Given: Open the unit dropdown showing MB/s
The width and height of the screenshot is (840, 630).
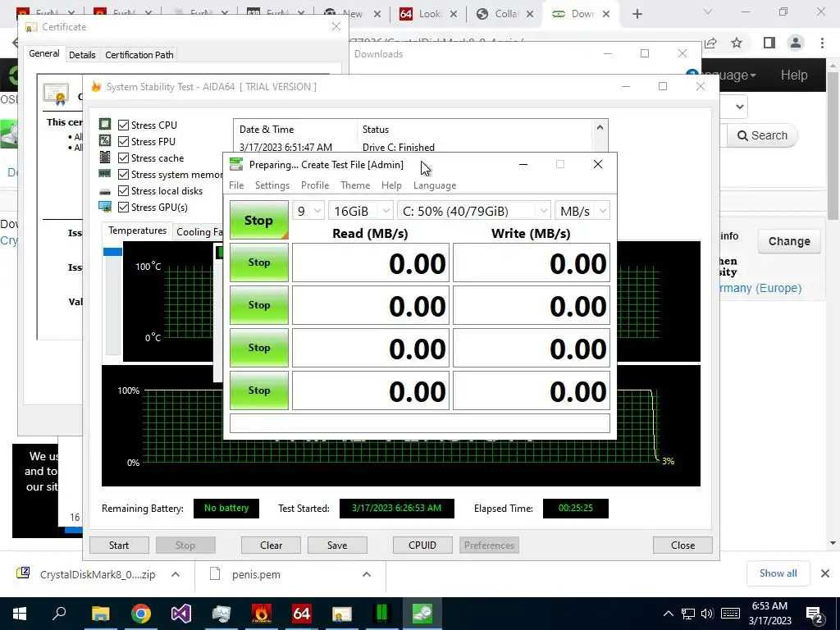Looking at the screenshot, I should click(x=582, y=211).
